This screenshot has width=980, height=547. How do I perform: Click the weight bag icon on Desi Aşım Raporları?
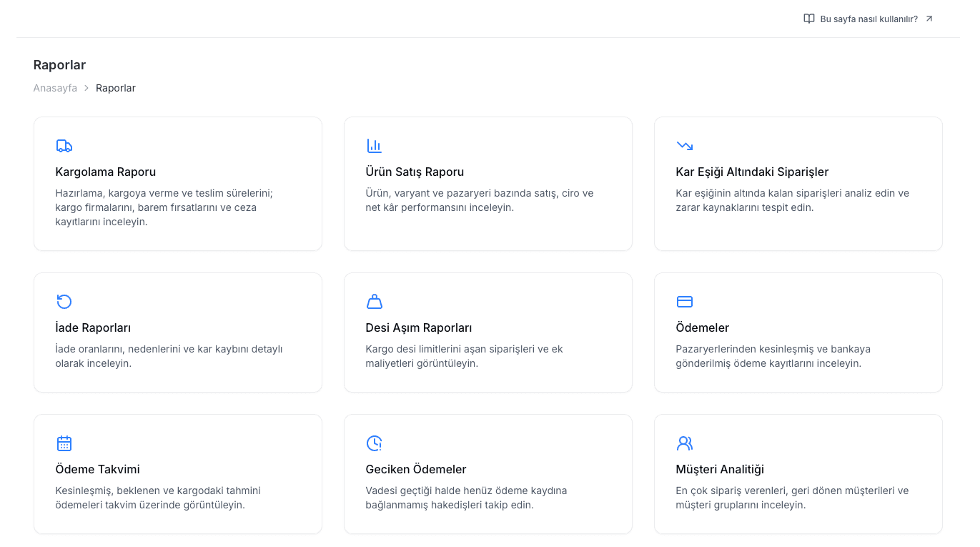coord(375,302)
